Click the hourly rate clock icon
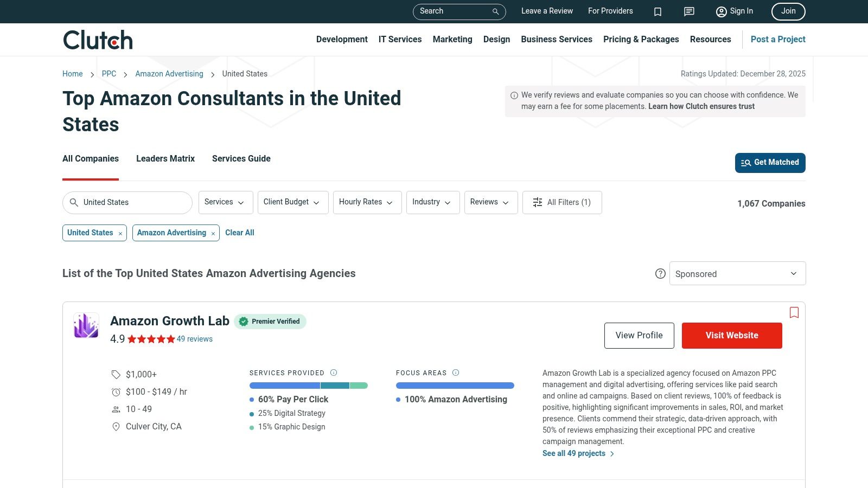This screenshot has width=868, height=488. (x=116, y=392)
